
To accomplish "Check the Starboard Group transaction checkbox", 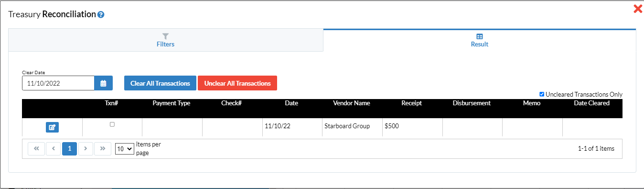I will (x=112, y=124).
